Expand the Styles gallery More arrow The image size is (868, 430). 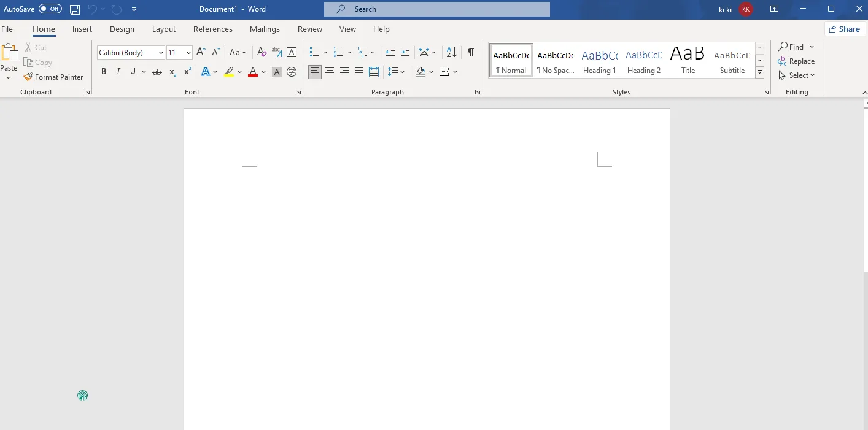[759, 72]
